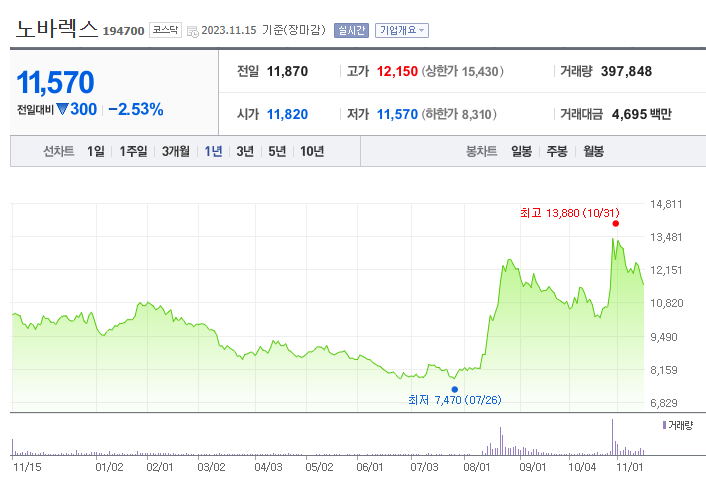Viewport: 706px width, 496px height.
Task: Click the 01/02 x-axis date label
Action: (109, 467)
